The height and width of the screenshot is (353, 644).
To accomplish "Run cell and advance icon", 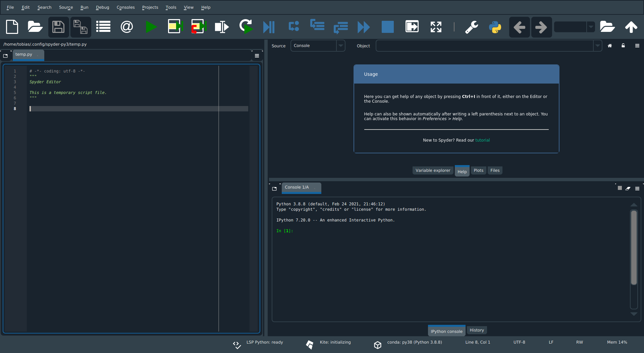I will 198,27.
